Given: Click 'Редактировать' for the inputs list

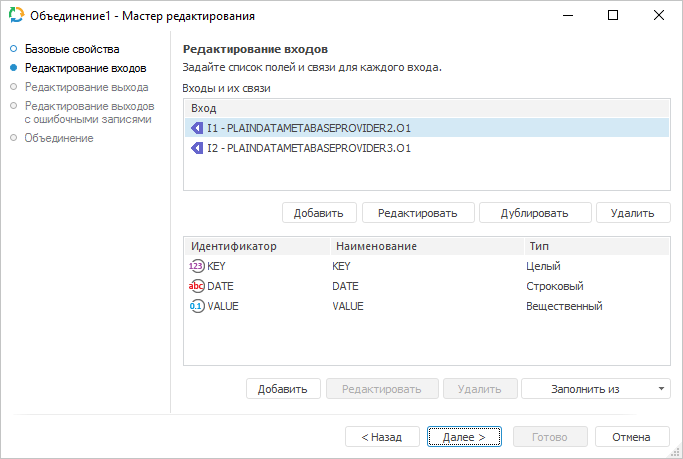Looking at the screenshot, I should (417, 212).
